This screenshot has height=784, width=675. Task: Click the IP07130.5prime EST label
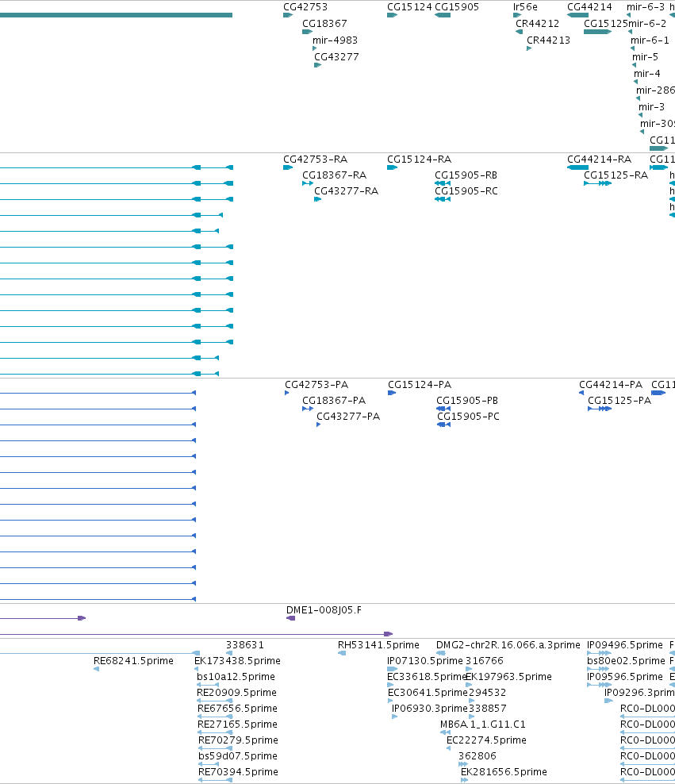(425, 662)
